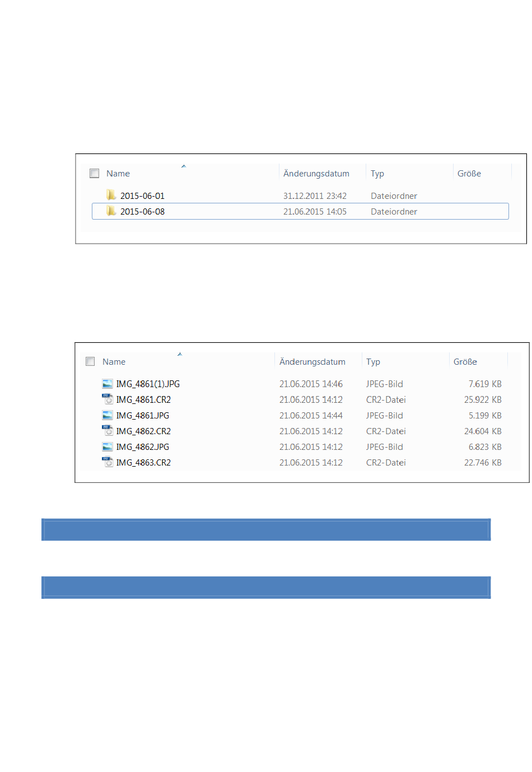Sort image file list by Änderungsdatum column
Screen dimensions: 532x772
coord(312,362)
